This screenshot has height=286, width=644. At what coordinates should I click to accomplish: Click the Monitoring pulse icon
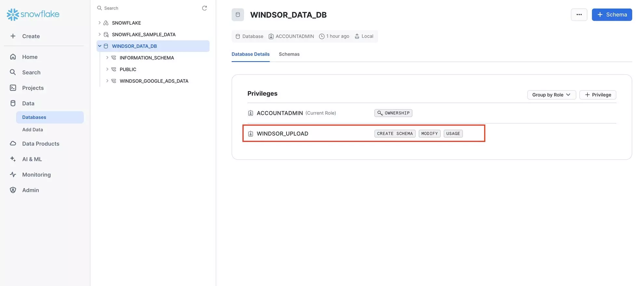coord(13,174)
